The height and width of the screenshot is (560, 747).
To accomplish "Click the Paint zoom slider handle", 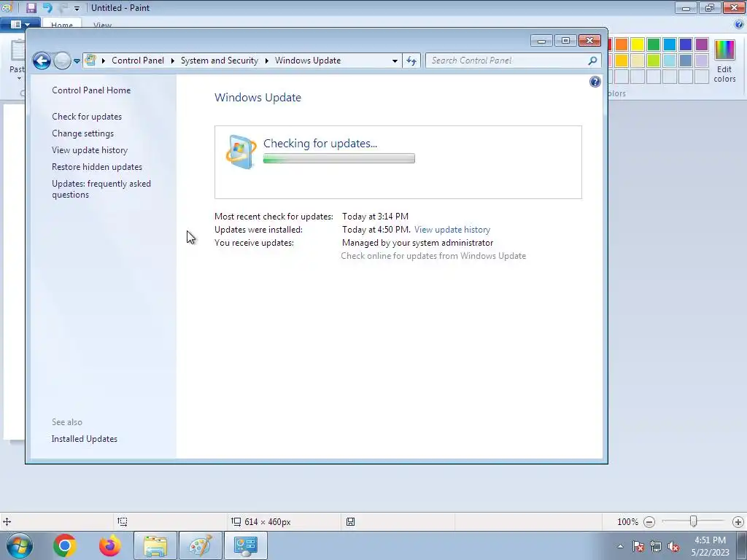I will [x=693, y=521].
